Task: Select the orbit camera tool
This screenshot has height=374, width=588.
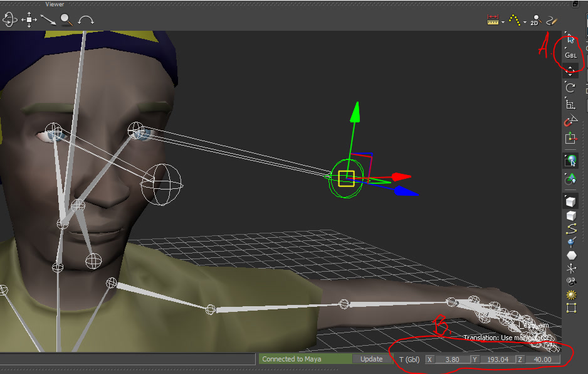Action: point(9,19)
